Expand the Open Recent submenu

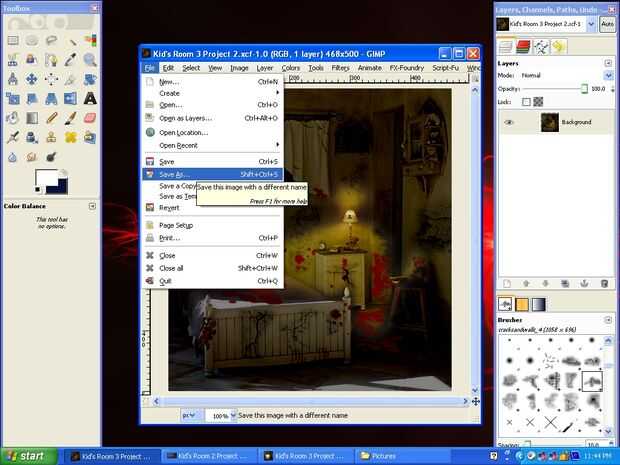coord(212,146)
